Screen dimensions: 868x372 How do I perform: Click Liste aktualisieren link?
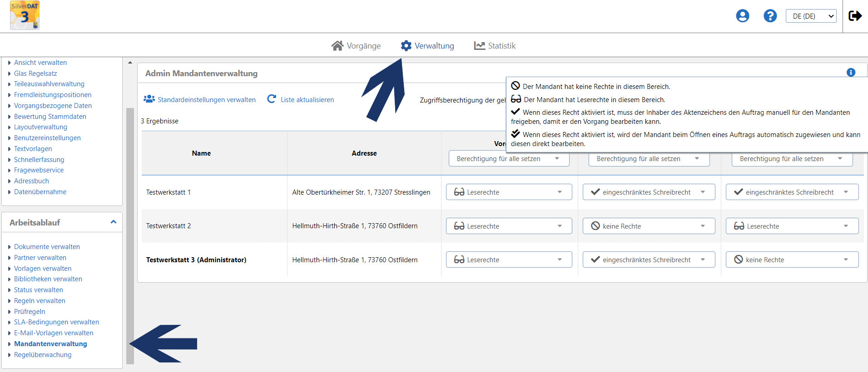pos(308,100)
